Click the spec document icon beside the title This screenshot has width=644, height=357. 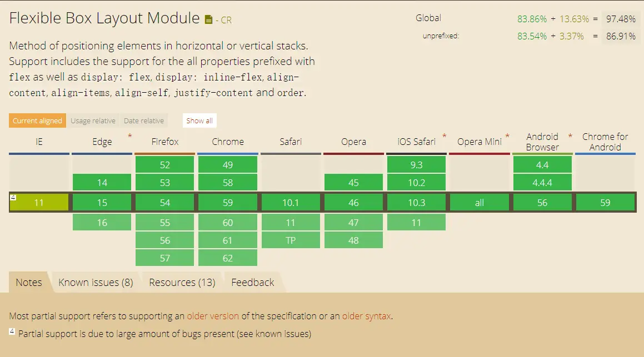(x=208, y=20)
